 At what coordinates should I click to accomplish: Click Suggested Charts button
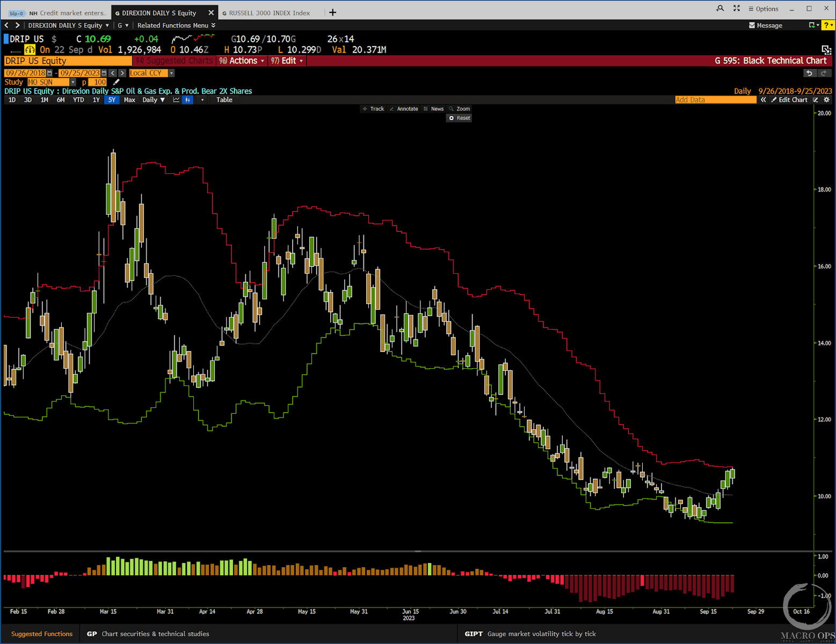175,61
